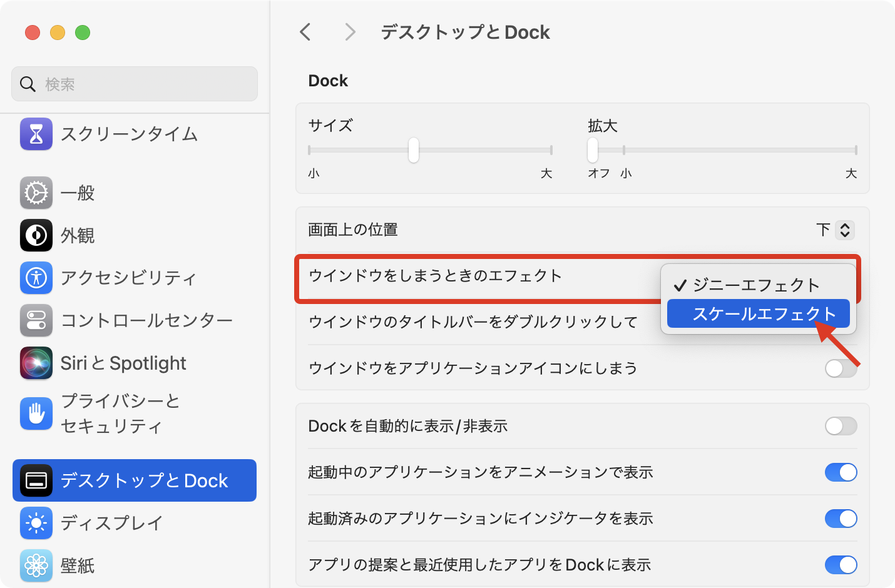Click the yellow minimize window button
Image resolution: width=895 pixels, height=588 pixels.
(x=58, y=33)
